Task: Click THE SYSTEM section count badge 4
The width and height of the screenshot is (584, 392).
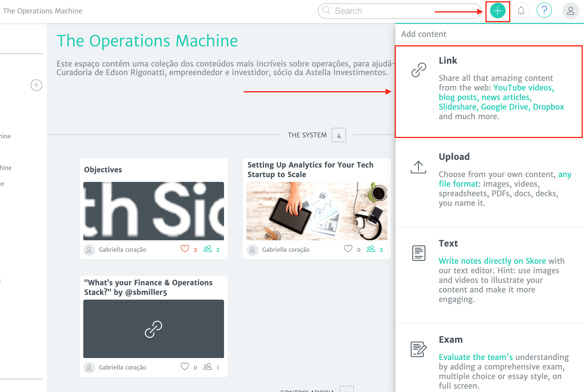Action: (339, 135)
